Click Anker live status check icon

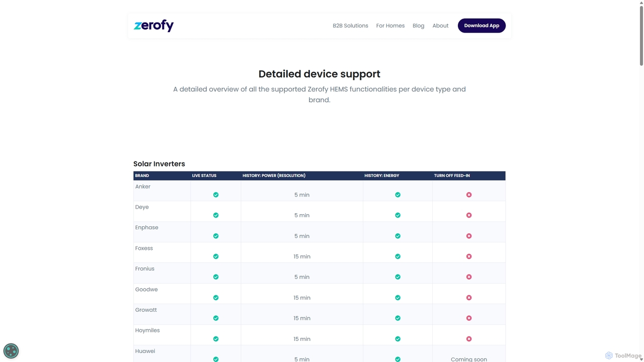216,195
